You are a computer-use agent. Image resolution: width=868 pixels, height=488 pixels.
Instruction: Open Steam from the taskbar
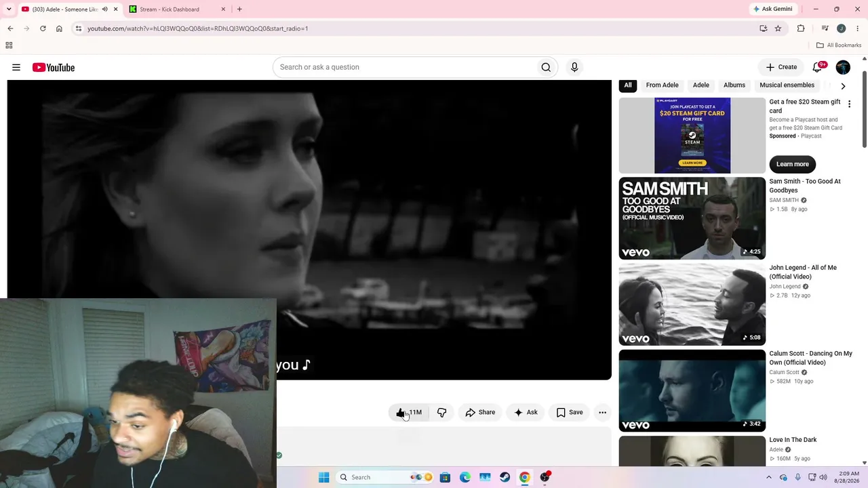pos(505,477)
